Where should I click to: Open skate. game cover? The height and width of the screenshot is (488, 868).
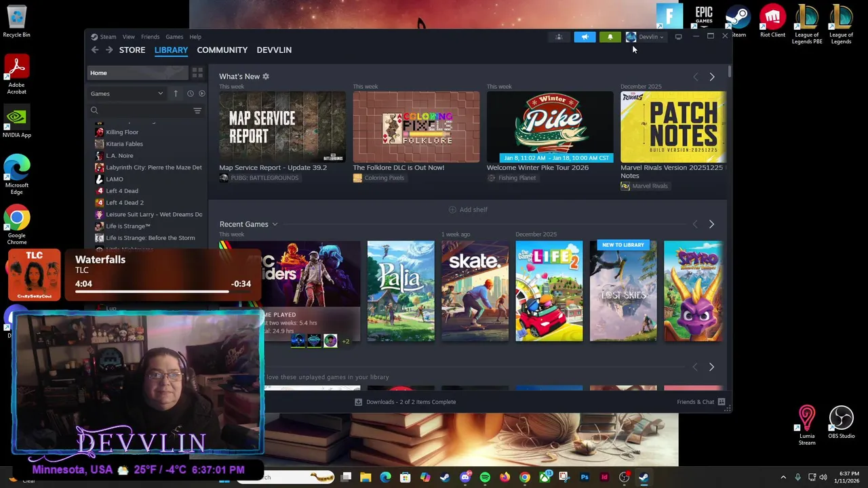click(475, 291)
